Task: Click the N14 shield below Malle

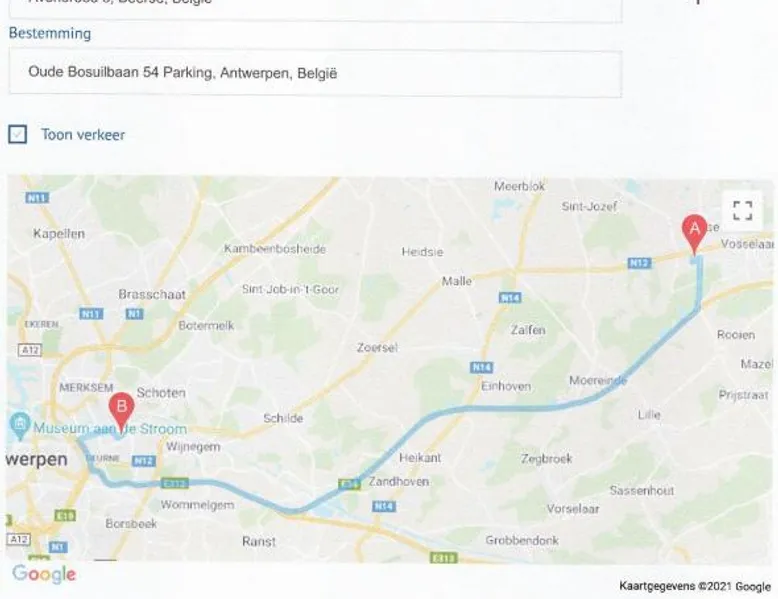Action: (x=510, y=298)
